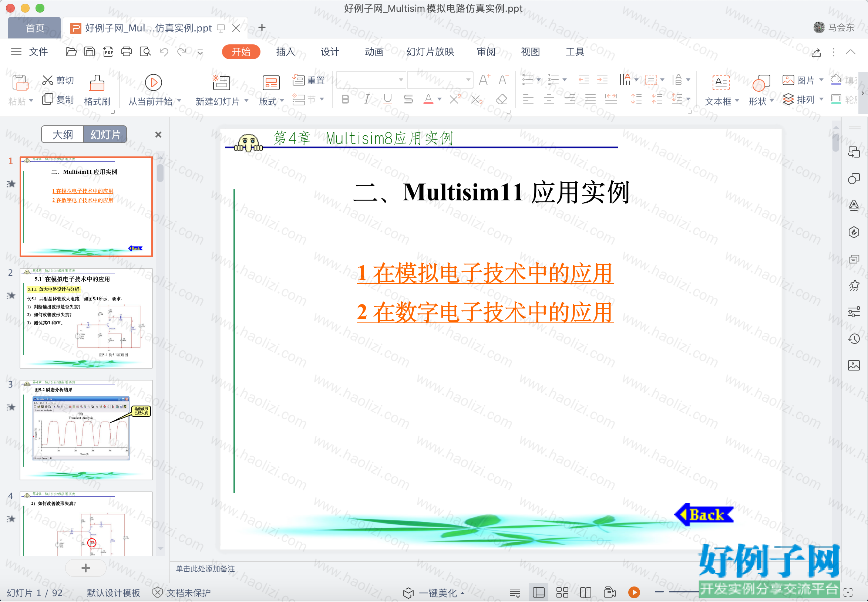The image size is (868, 602).
Task: Start slideshow 从当前开始 play icon
Action: point(154,82)
